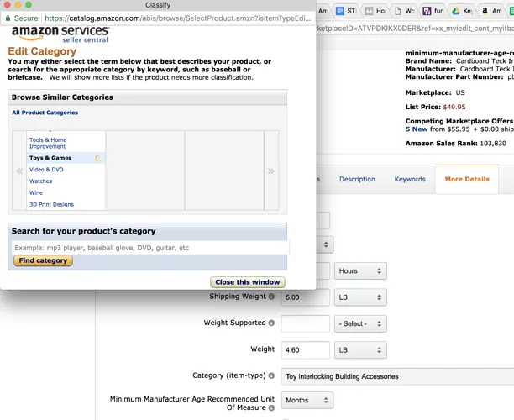Choose the Watches category
Viewport: 514px width, 420px height.
coord(40,181)
